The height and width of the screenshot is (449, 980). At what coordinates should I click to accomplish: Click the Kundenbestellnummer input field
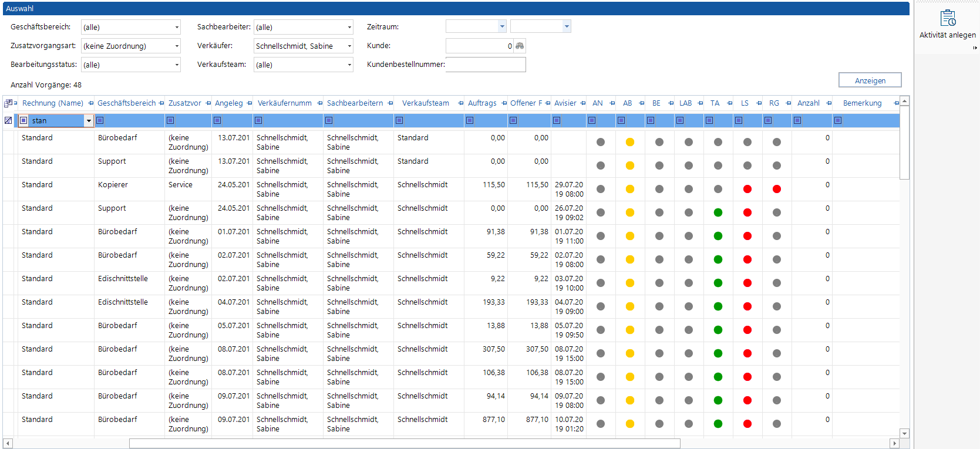(486, 65)
